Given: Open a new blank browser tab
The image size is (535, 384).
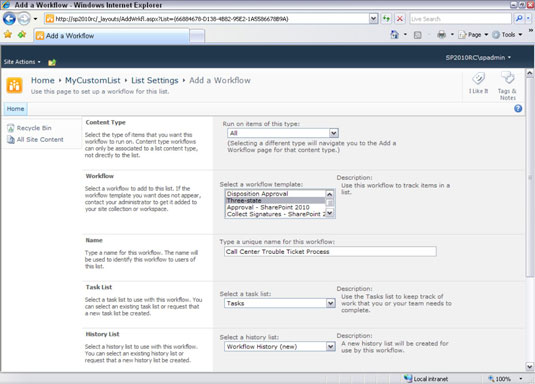Looking at the screenshot, I should [x=197, y=36].
